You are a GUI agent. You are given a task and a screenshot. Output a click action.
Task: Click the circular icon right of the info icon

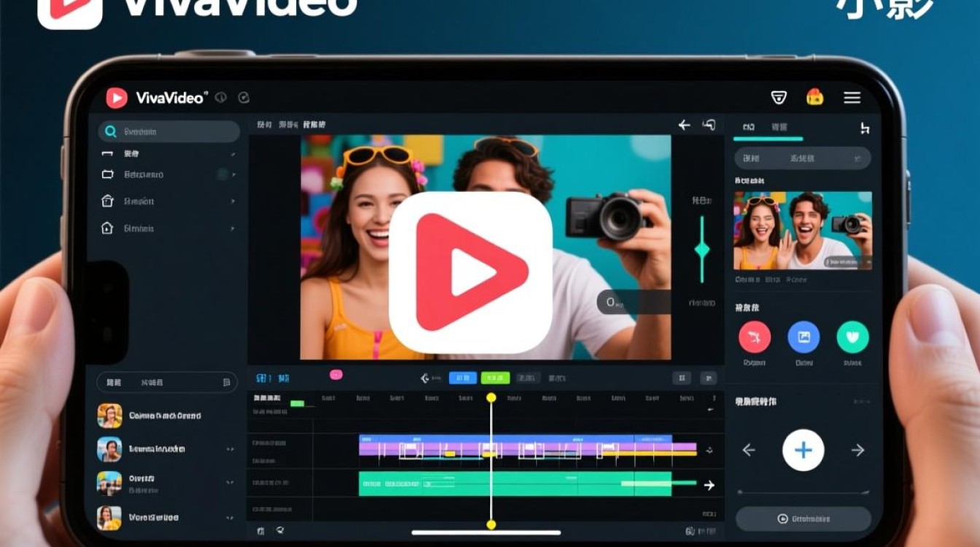pyautogui.click(x=244, y=98)
